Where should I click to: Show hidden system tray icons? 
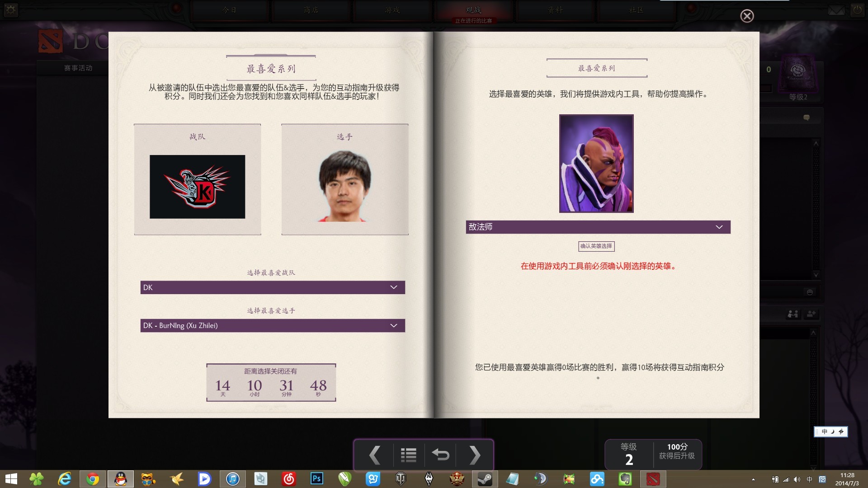753,479
